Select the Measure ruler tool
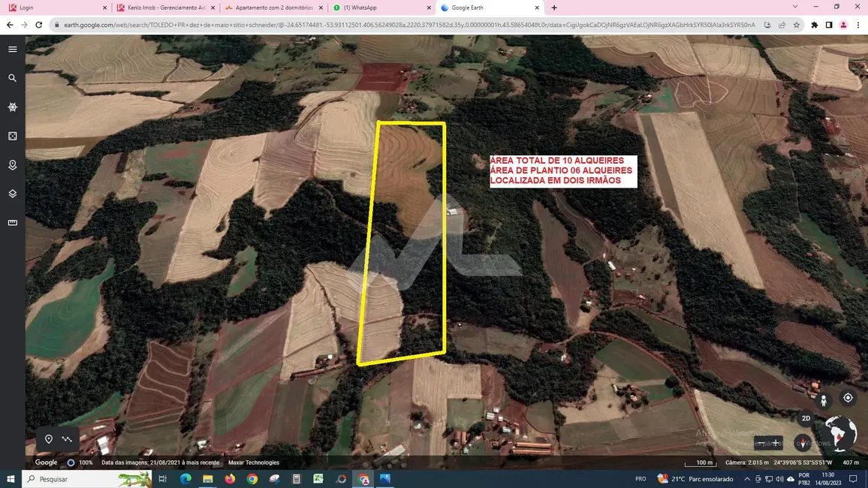Screen dimensions: 868x488 click(12, 222)
